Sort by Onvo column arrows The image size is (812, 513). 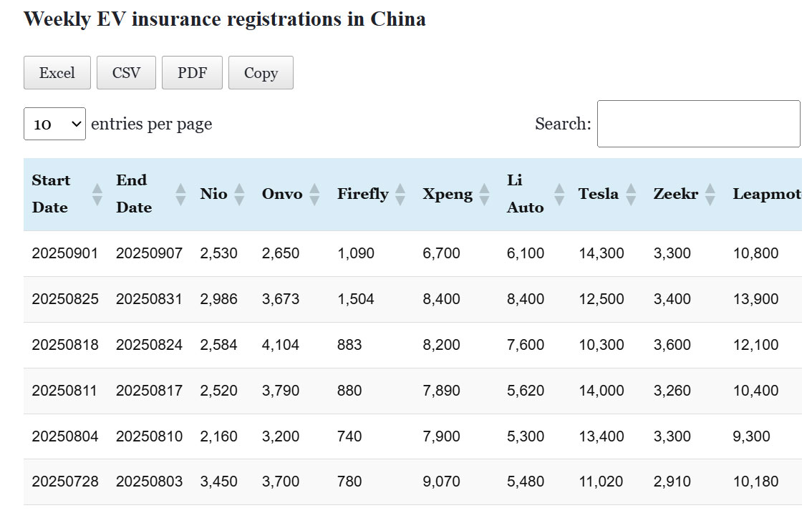tap(314, 194)
